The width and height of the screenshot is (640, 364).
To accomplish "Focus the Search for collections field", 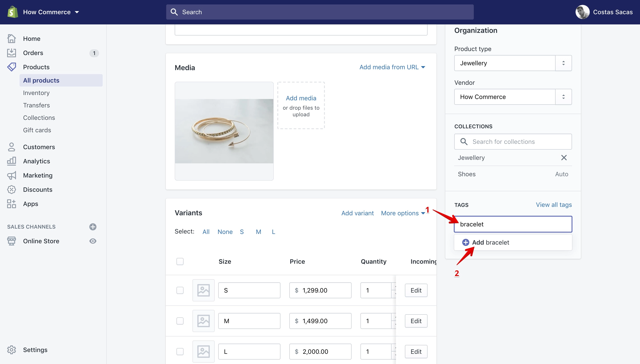I will tap(513, 142).
